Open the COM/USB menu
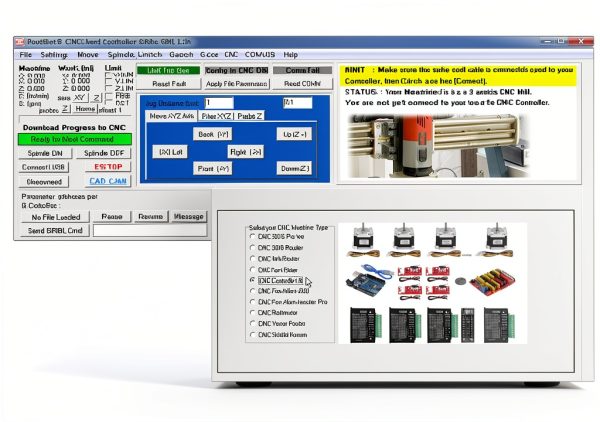 (x=260, y=55)
